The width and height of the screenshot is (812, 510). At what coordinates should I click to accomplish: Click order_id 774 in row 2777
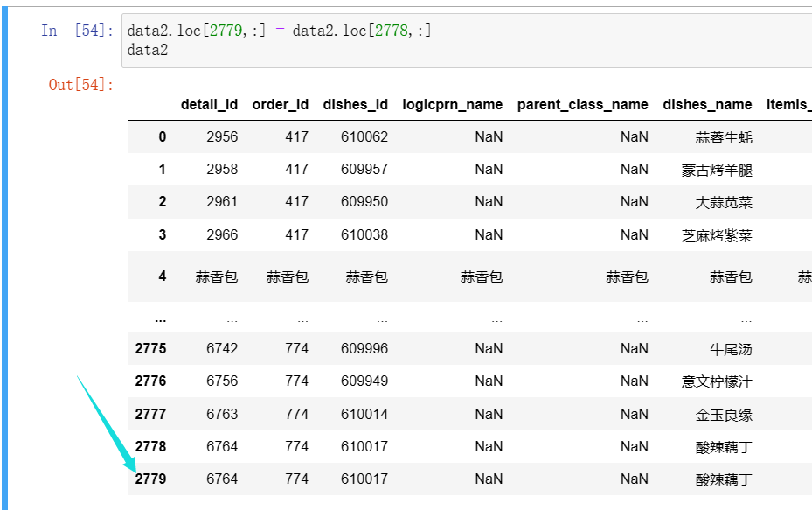pyautogui.click(x=296, y=414)
